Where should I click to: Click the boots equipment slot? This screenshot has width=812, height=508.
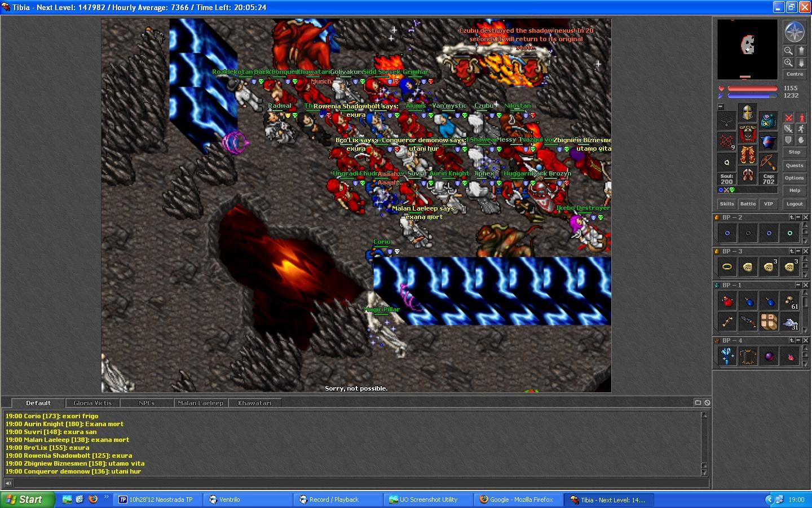pos(748,175)
